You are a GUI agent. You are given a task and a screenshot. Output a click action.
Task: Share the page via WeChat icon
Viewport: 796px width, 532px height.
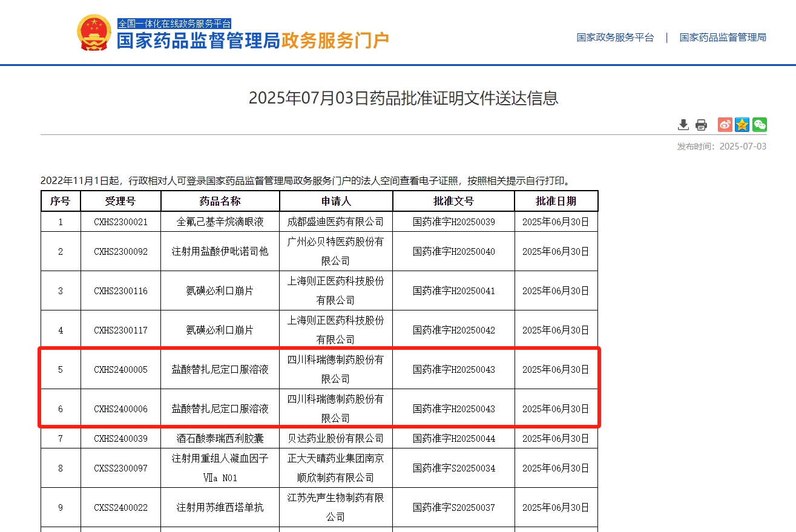759,125
